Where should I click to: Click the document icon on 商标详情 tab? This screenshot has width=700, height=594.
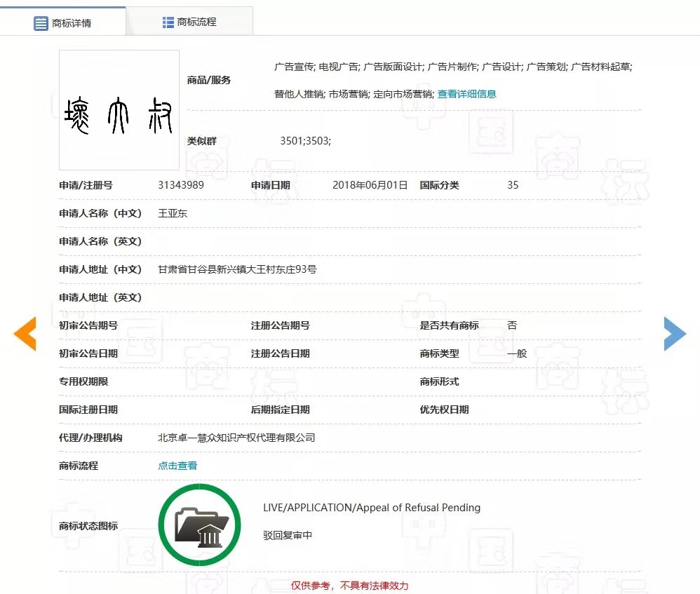point(41,22)
